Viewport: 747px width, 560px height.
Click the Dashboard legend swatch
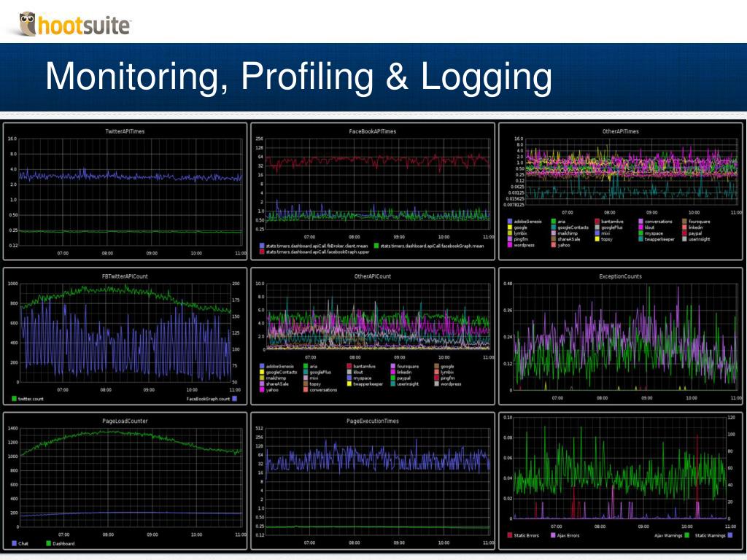(x=48, y=543)
